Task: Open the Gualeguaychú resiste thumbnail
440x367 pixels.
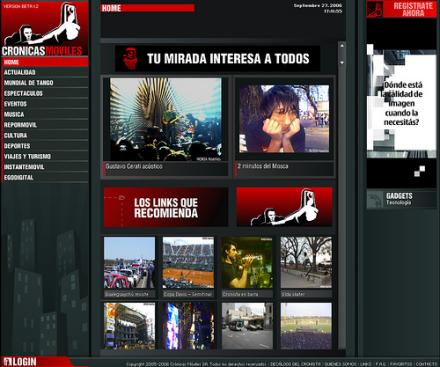Action: tap(129, 263)
